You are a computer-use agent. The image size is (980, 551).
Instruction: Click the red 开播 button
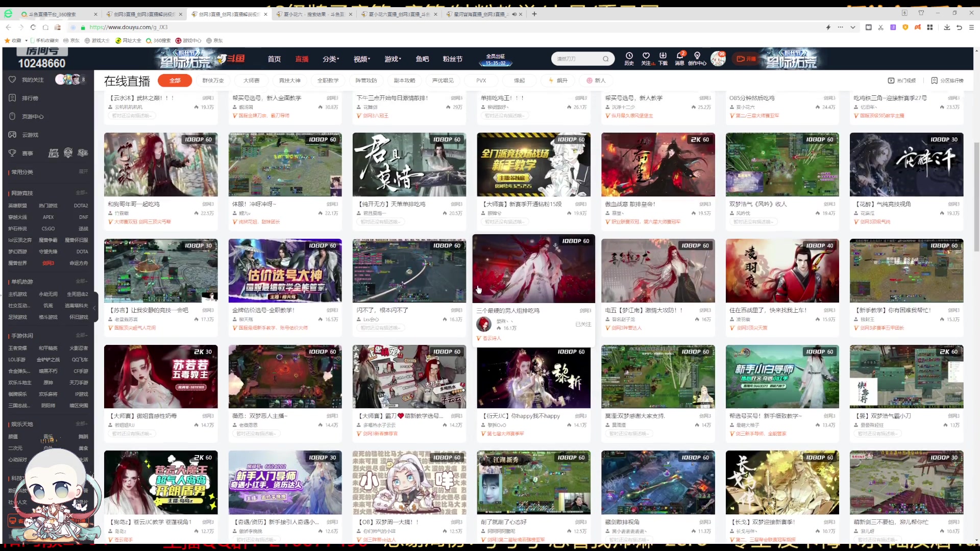pyautogui.click(x=746, y=59)
